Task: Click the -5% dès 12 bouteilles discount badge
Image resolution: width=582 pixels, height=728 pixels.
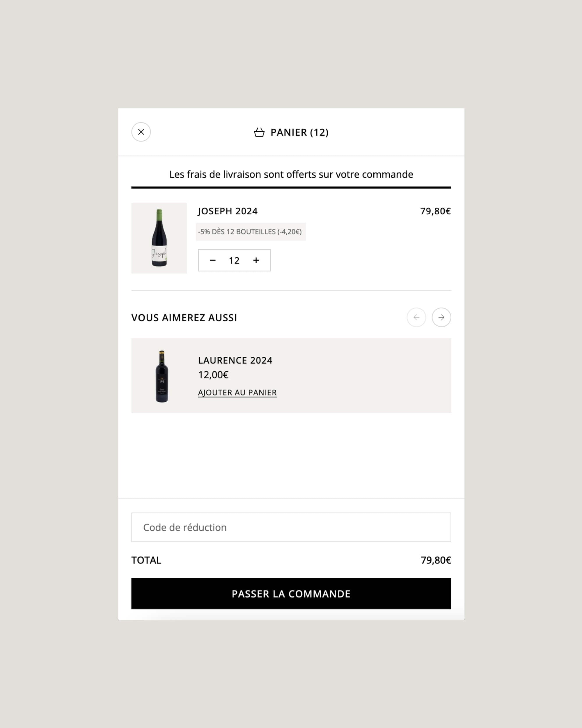Action: pyautogui.click(x=251, y=232)
